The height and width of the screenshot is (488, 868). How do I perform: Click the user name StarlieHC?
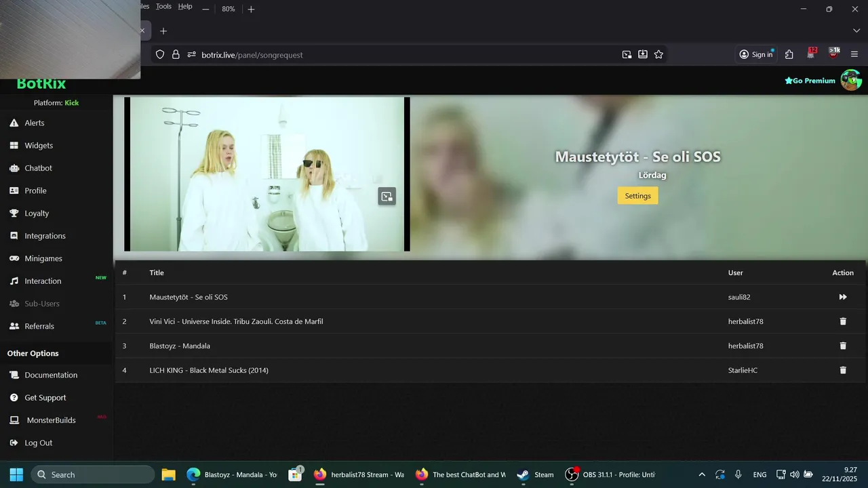(743, 370)
